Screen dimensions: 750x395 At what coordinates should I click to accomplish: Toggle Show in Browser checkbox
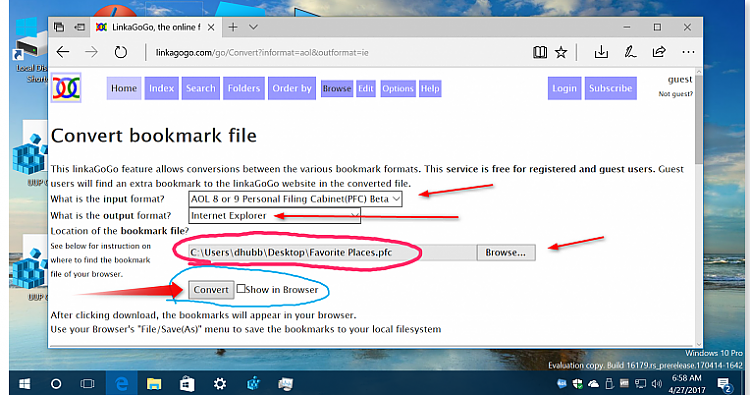tap(241, 288)
